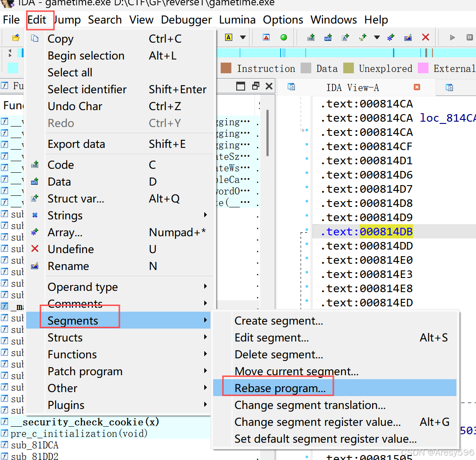
Task: Maximize the Functions panel with window icon
Action: point(240,86)
